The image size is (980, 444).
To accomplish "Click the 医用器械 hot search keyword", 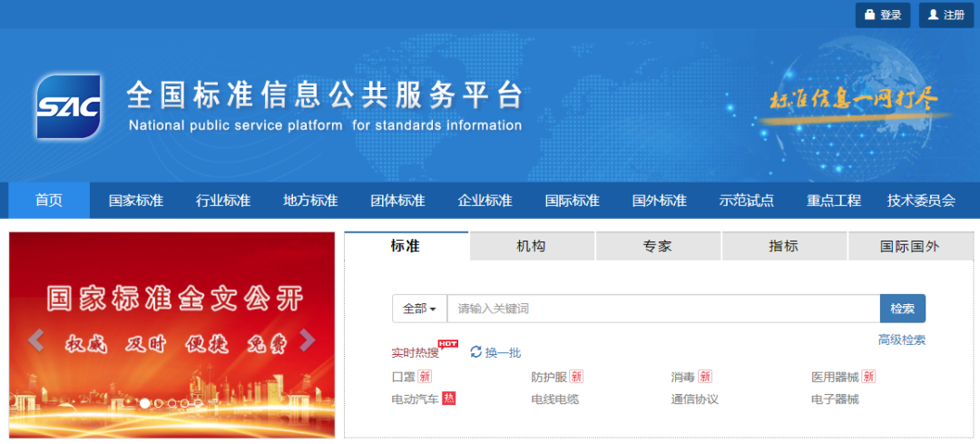I will coord(835,377).
